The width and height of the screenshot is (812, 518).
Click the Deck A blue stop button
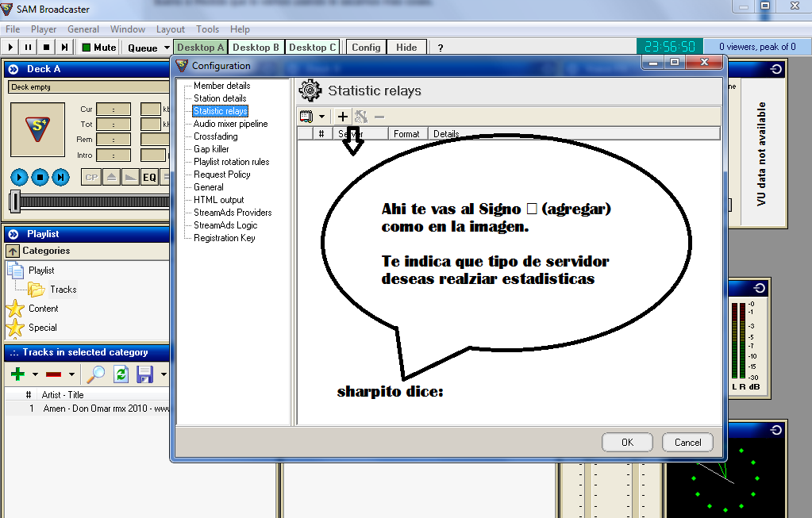(x=40, y=178)
